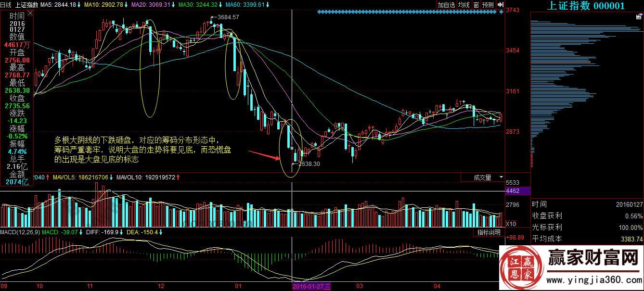This screenshot has height=291, width=644.
Task: Click the 窗 window button
Action: (476, 5)
